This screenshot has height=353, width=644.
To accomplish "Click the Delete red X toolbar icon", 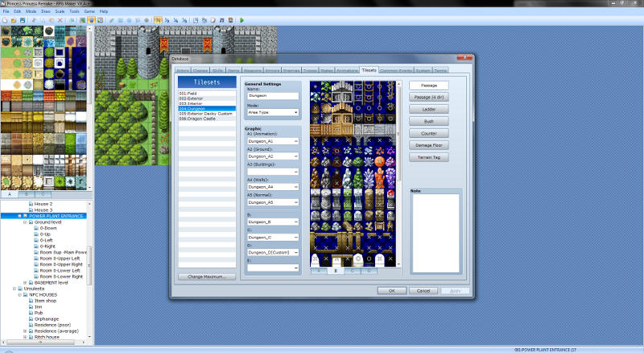I will click(60, 20).
